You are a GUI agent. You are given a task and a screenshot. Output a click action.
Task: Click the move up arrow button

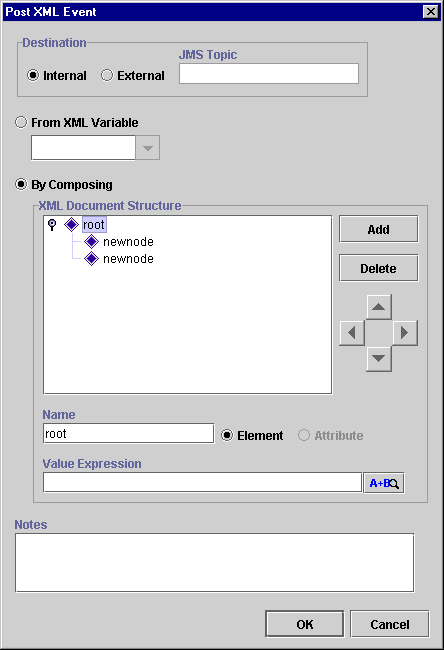378,307
